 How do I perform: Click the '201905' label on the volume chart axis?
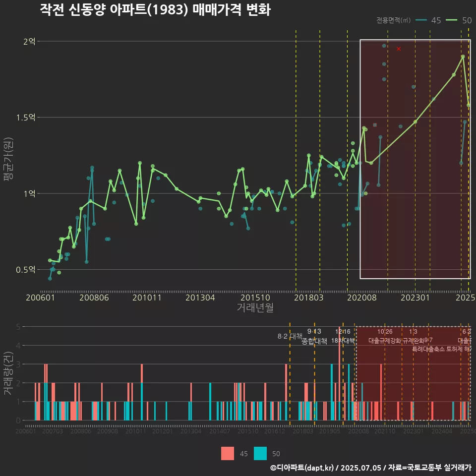(x=330, y=431)
